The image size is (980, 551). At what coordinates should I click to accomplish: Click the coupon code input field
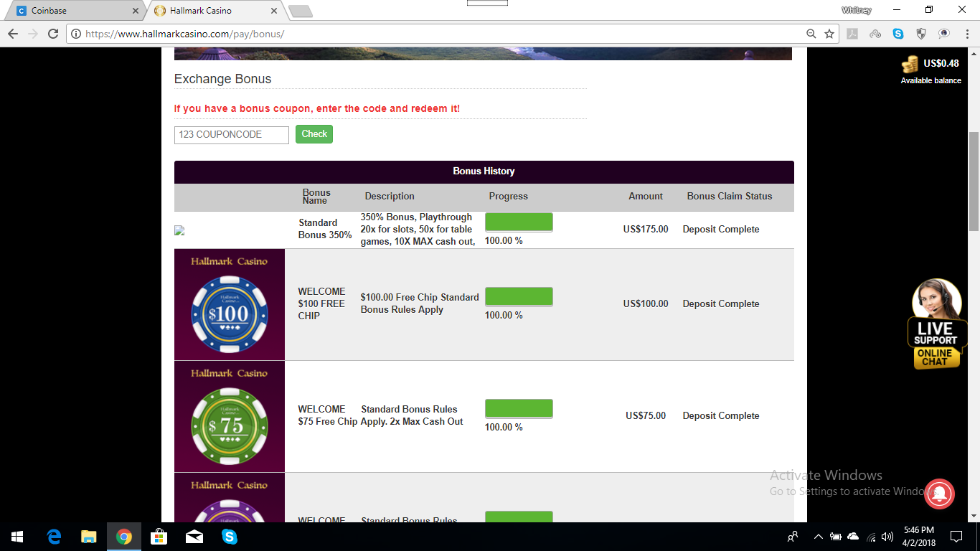(231, 135)
